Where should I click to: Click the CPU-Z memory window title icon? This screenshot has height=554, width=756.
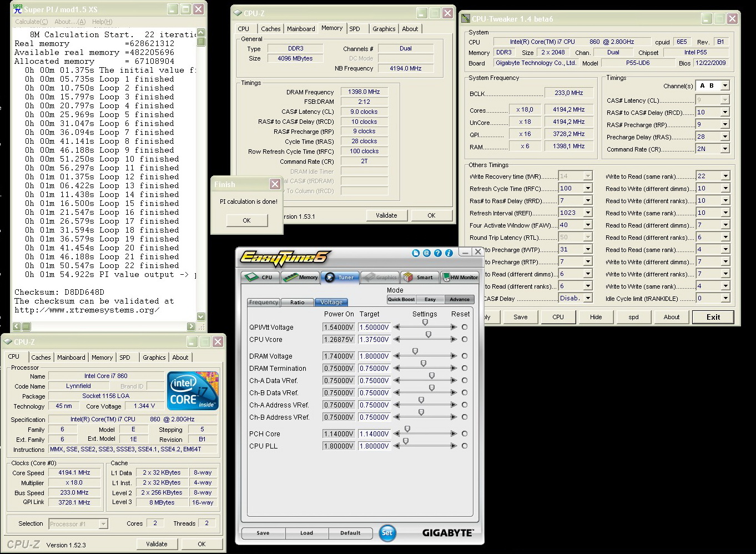click(x=238, y=13)
